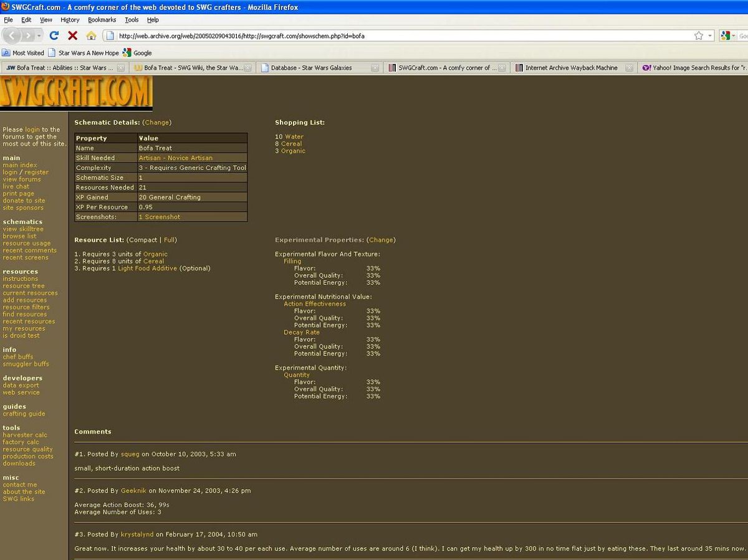
Task: Open the 1 Screenshot link
Action: [159, 217]
